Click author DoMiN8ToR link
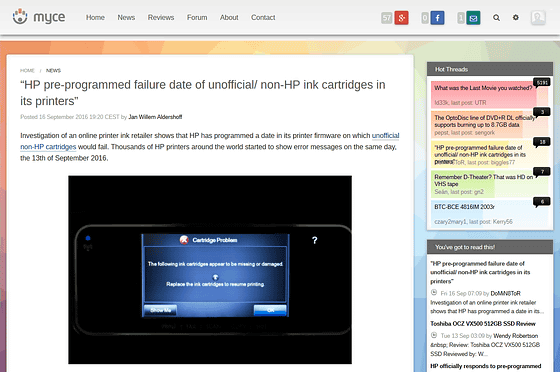This screenshot has height=372, width=560. click(505, 293)
